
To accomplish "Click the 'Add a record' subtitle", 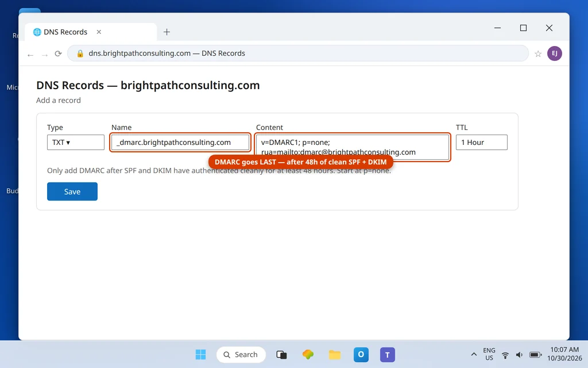I will pos(59,100).
